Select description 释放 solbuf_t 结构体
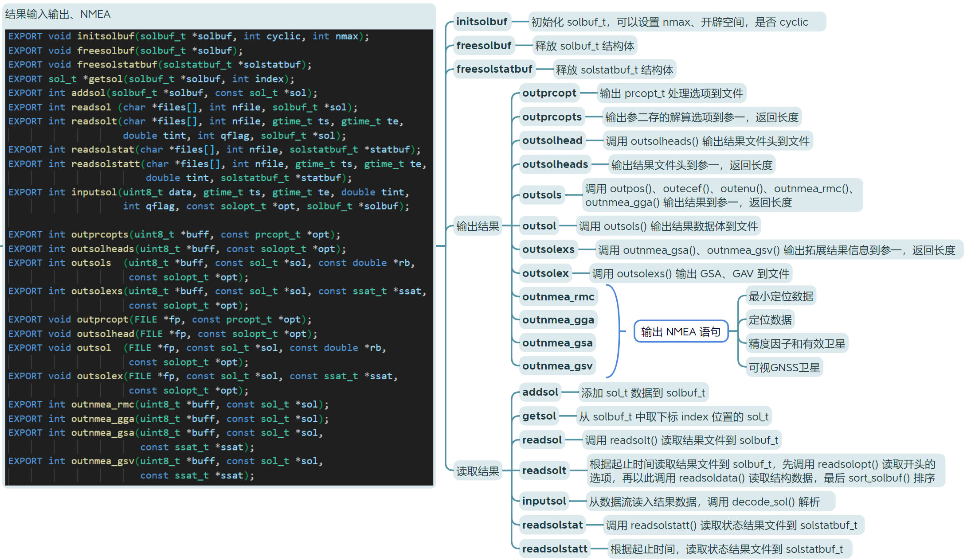Image resolution: width=967 pixels, height=560 pixels. (x=584, y=46)
